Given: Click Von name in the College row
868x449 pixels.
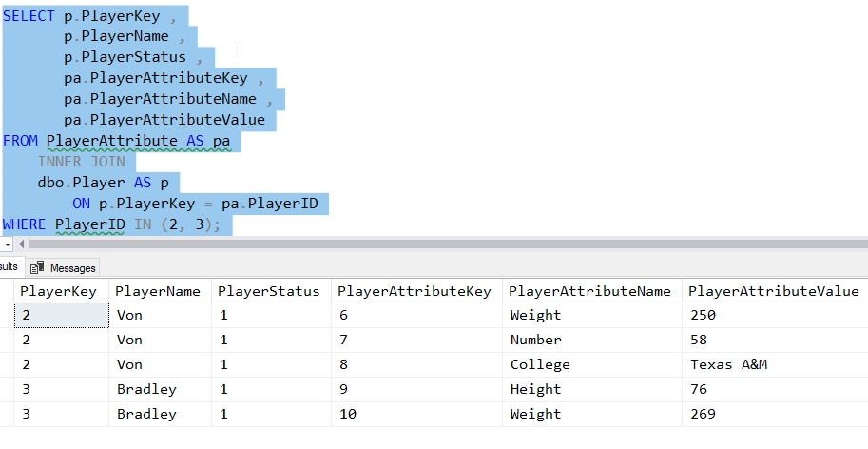Looking at the screenshot, I should [161, 365].
